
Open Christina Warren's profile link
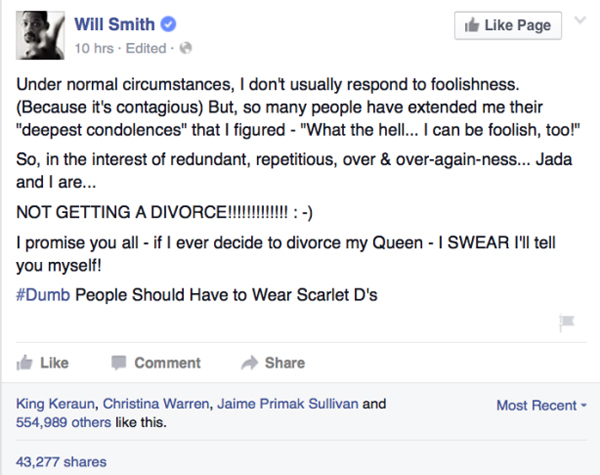pyautogui.click(x=156, y=403)
